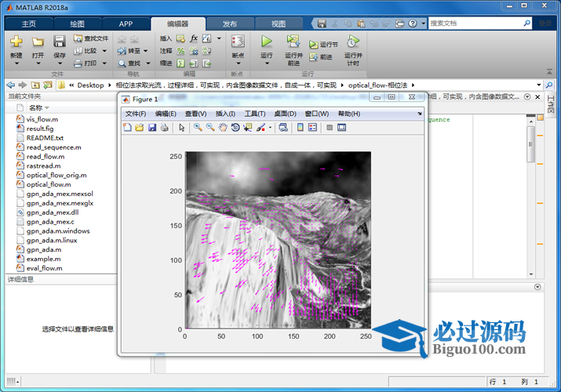Select the edit plot arrow tool

click(181, 127)
